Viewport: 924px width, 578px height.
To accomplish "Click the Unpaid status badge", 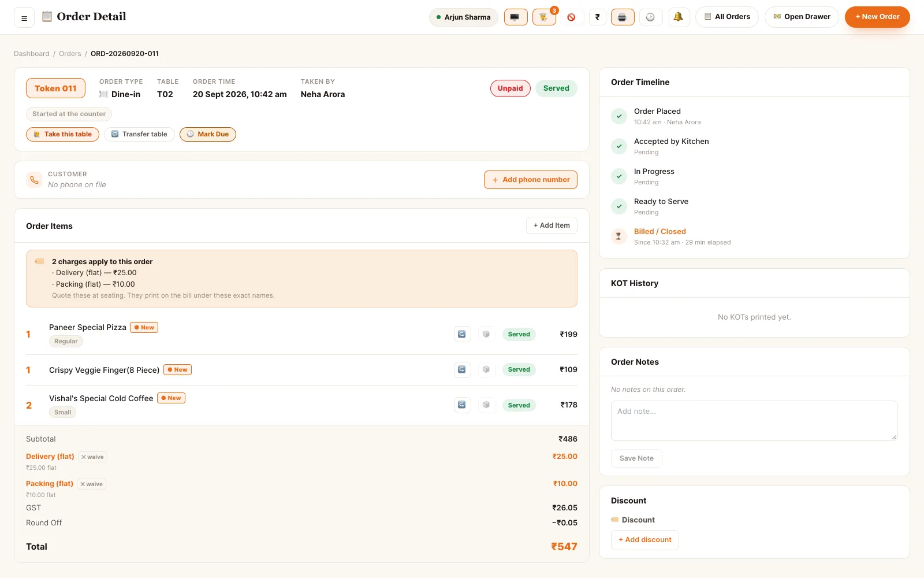I will [x=511, y=88].
